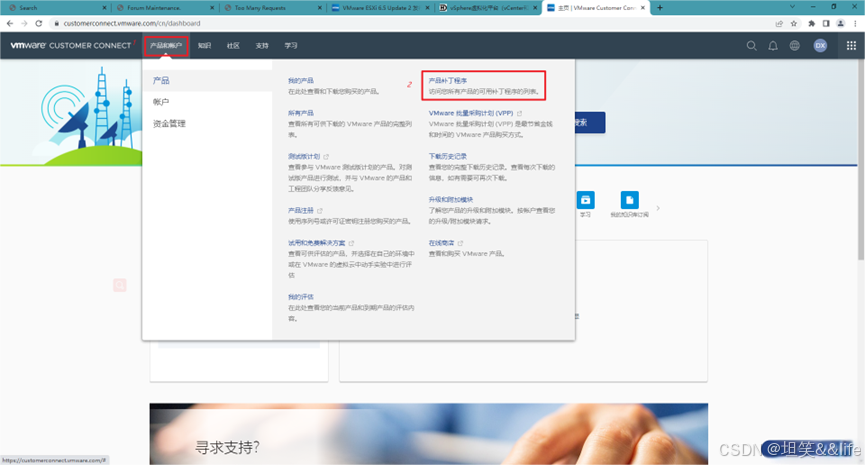The width and height of the screenshot is (865, 465).
Task: Open notifications bell icon
Action: coord(773,46)
